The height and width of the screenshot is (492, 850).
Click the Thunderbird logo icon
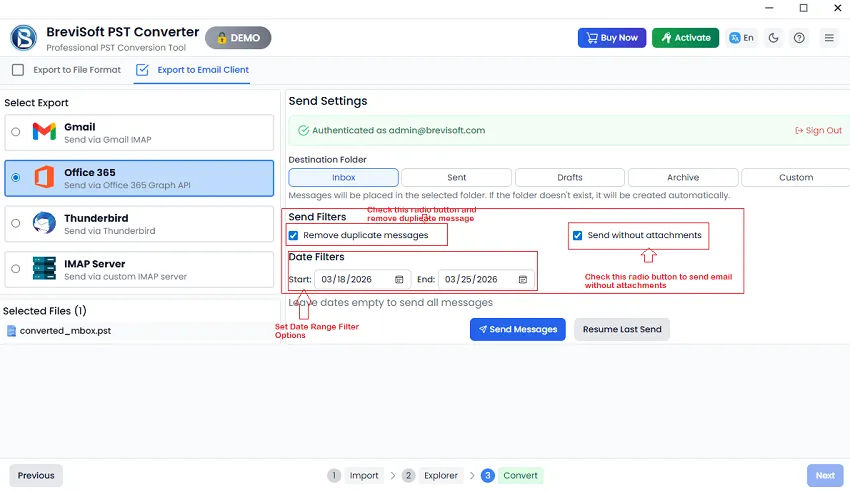coord(44,223)
